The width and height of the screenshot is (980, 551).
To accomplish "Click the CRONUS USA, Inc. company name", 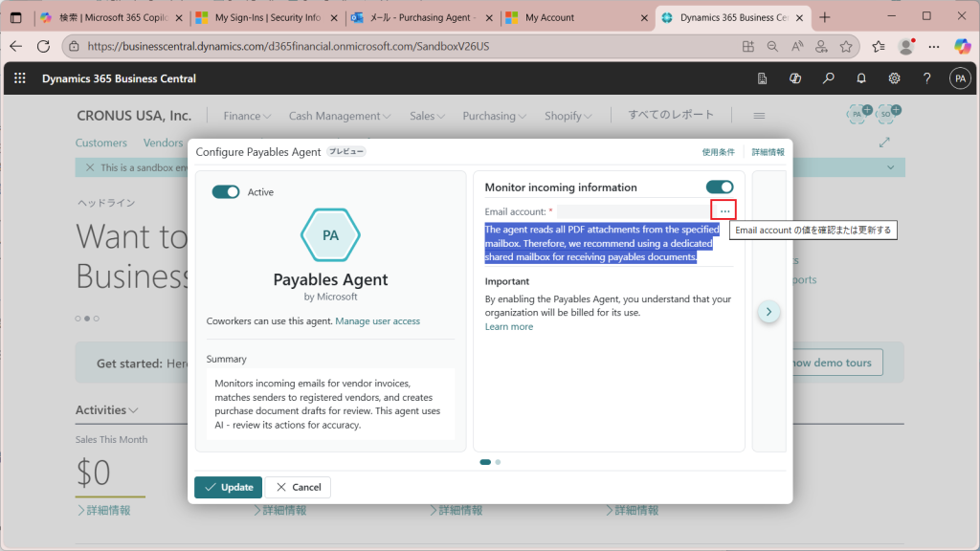I will [x=134, y=116].
